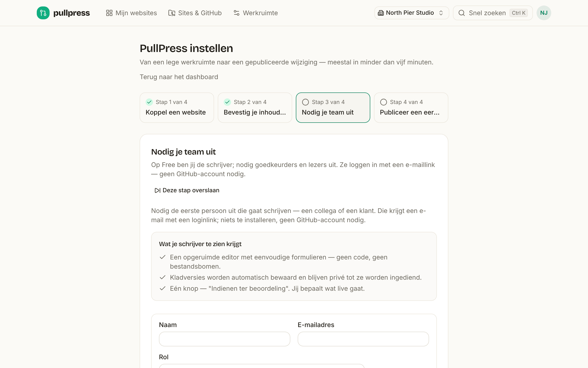Screen dimensions: 588x368
Task: Expand the North Pier Studio workspace switcher
Action: click(412, 13)
